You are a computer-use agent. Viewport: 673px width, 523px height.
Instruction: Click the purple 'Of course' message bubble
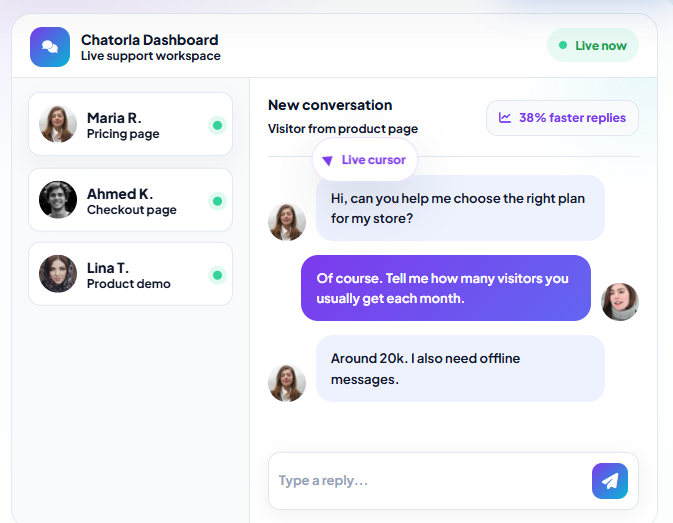click(x=446, y=288)
